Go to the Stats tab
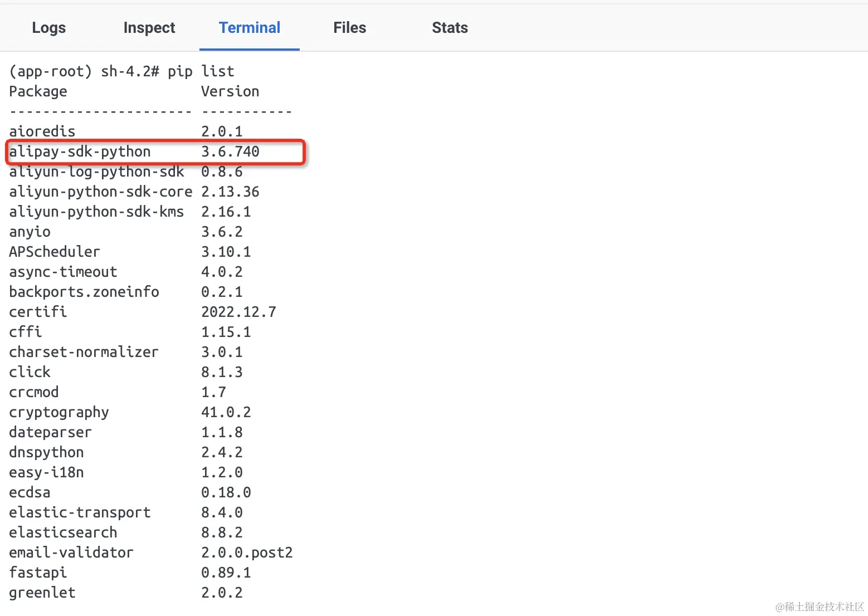868x616 pixels. pos(450,28)
